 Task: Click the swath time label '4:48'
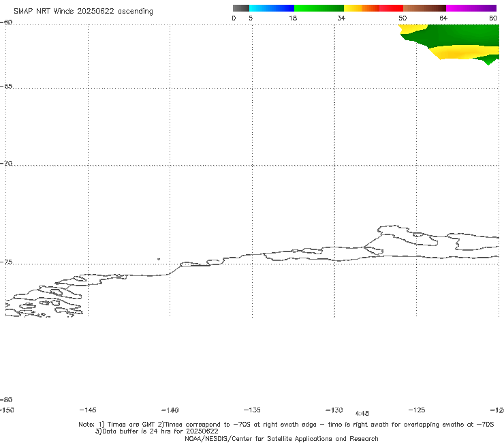coord(362,414)
